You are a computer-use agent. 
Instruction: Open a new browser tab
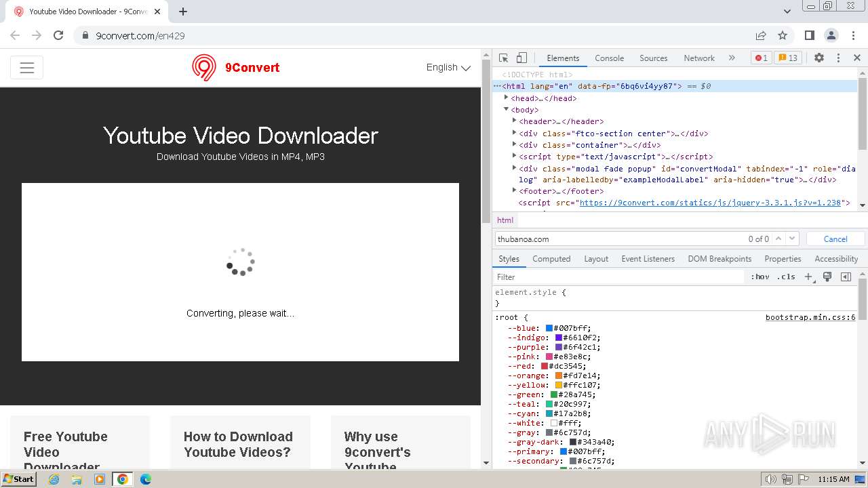183,12
